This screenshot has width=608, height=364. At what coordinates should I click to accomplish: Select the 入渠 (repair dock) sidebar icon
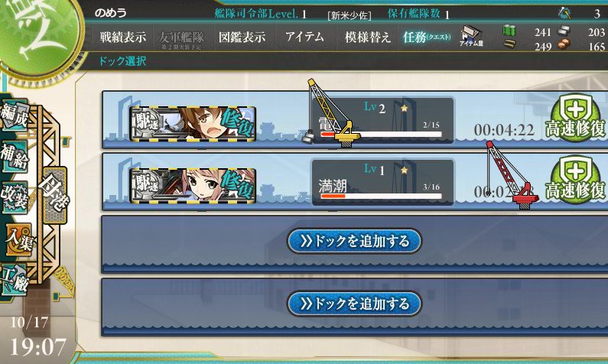(x=16, y=240)
